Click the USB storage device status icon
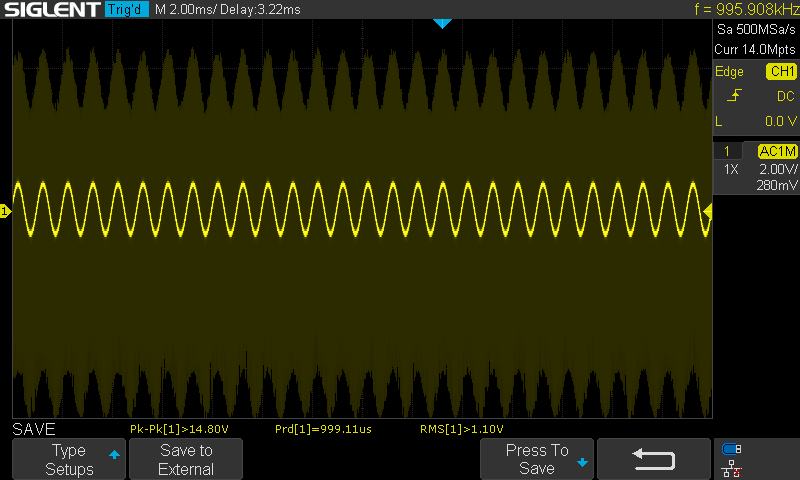The image size is (800, 480). coord(731,449)
